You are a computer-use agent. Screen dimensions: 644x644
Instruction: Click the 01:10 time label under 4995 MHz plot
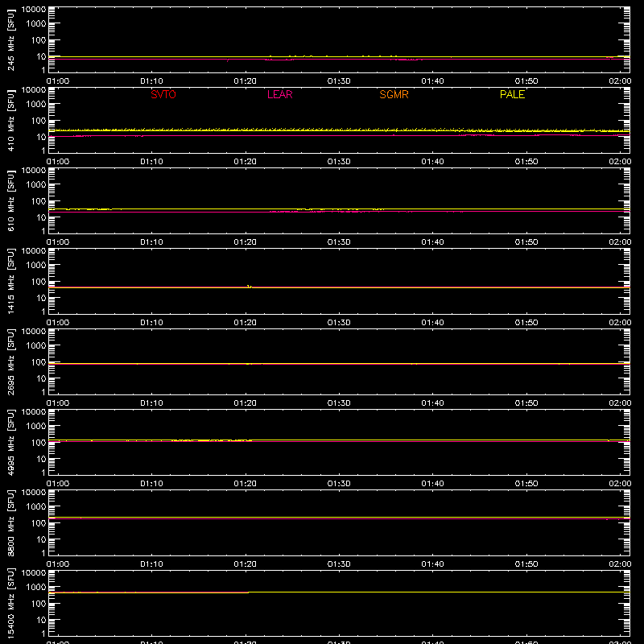[151, 484]
